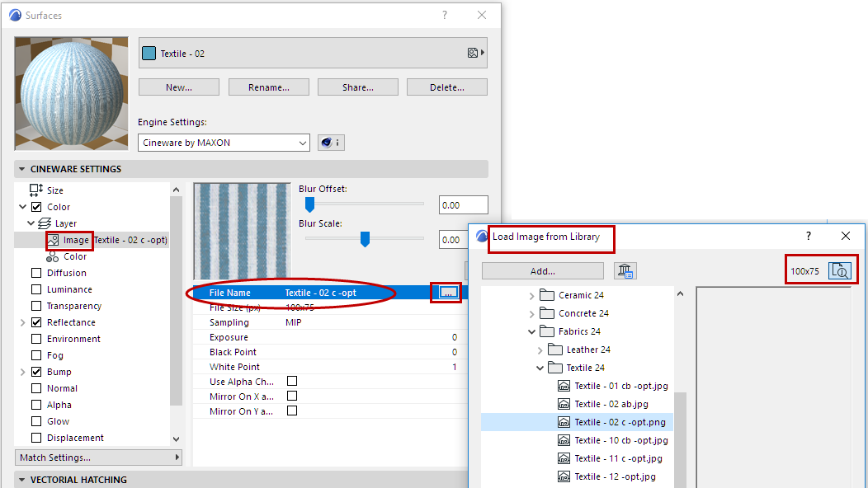Expand the Bump tree node
This screenshot has width=868, height=488.
[23, 372]
